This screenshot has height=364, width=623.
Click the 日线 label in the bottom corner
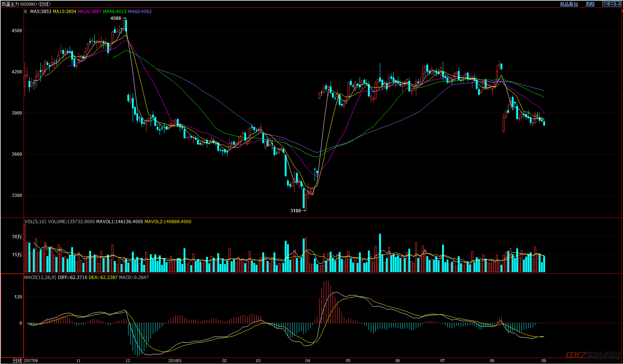click(18, 361)
